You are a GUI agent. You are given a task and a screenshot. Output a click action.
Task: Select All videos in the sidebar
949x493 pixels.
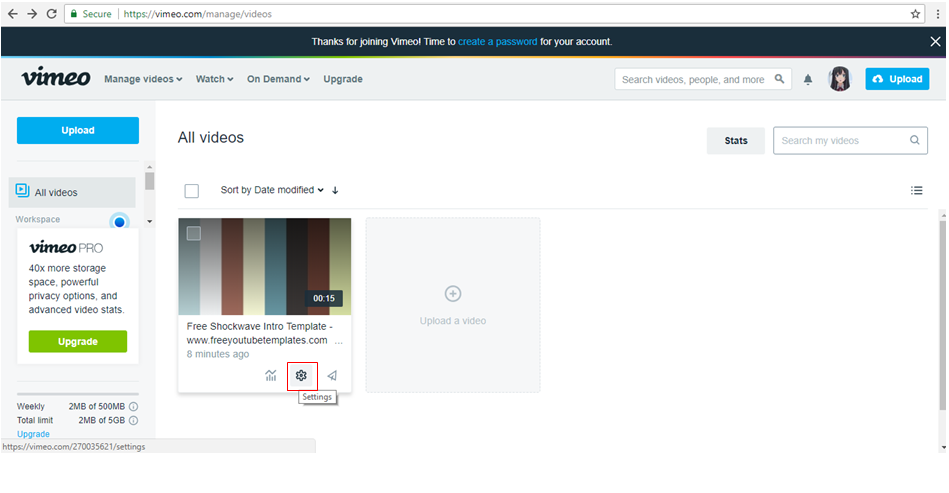[72, 192]
